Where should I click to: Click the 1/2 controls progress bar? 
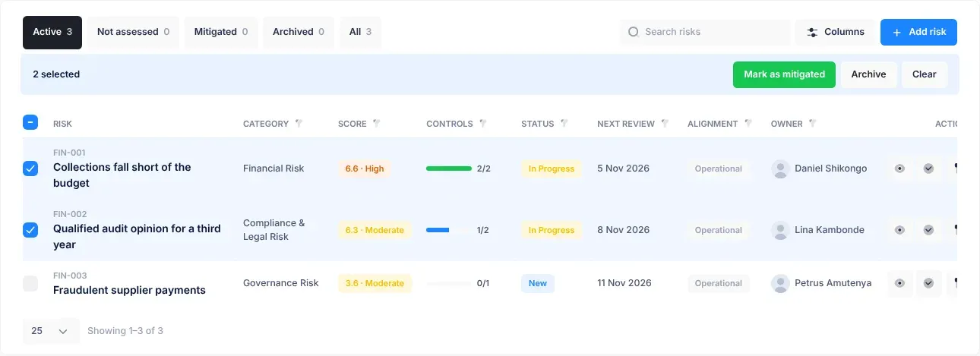click(x=449, y=230)
